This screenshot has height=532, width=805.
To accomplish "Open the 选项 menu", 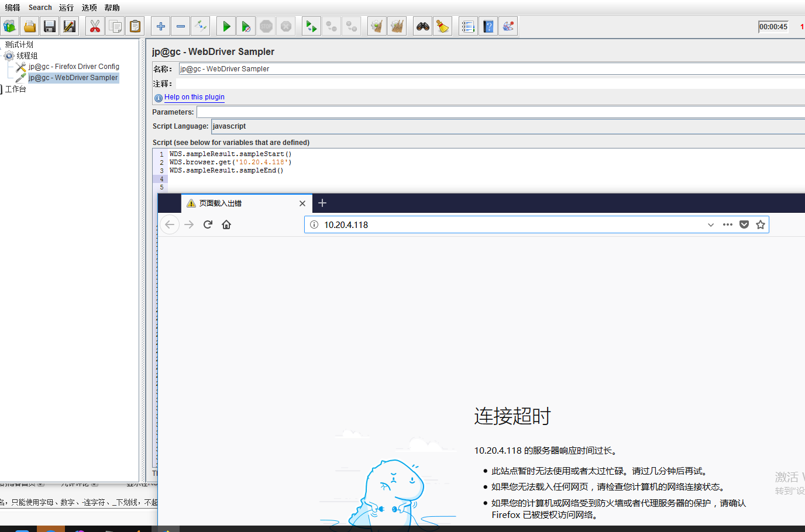I will (x=90, y=8).
